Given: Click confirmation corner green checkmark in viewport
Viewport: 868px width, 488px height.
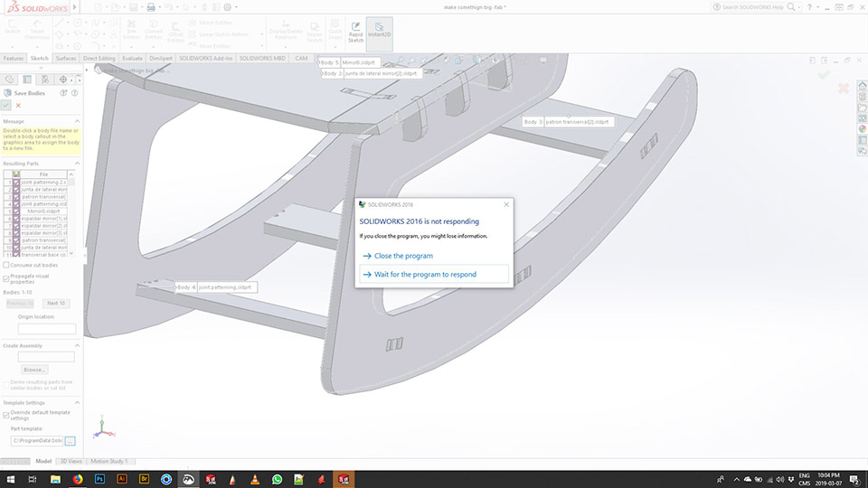Looking at the screenshot, I should point(824,74).
